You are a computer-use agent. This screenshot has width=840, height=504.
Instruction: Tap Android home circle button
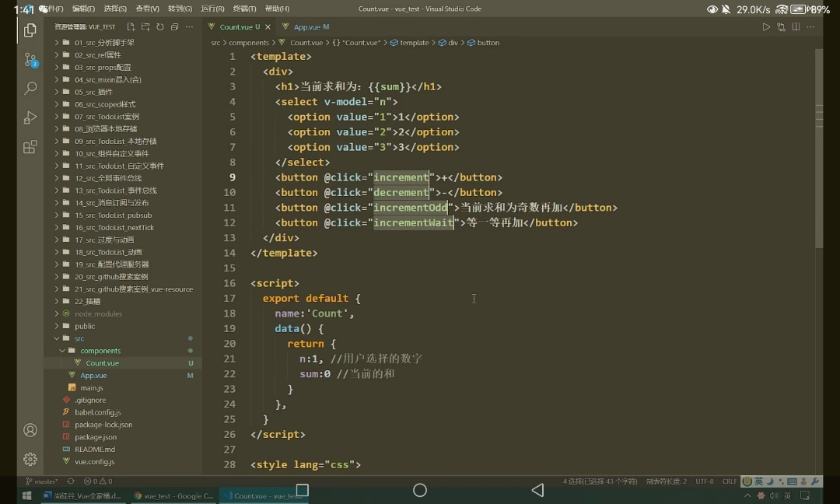(420, 490)
